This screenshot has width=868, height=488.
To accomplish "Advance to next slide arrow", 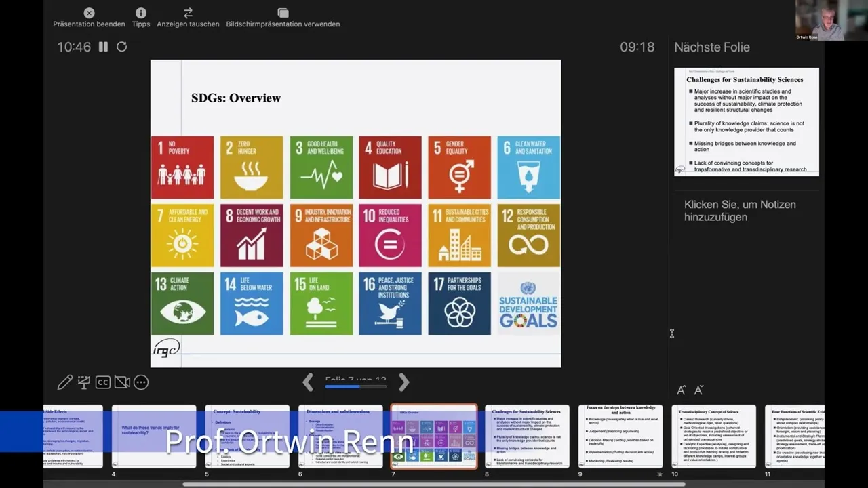I will click(x=404, y=382).
